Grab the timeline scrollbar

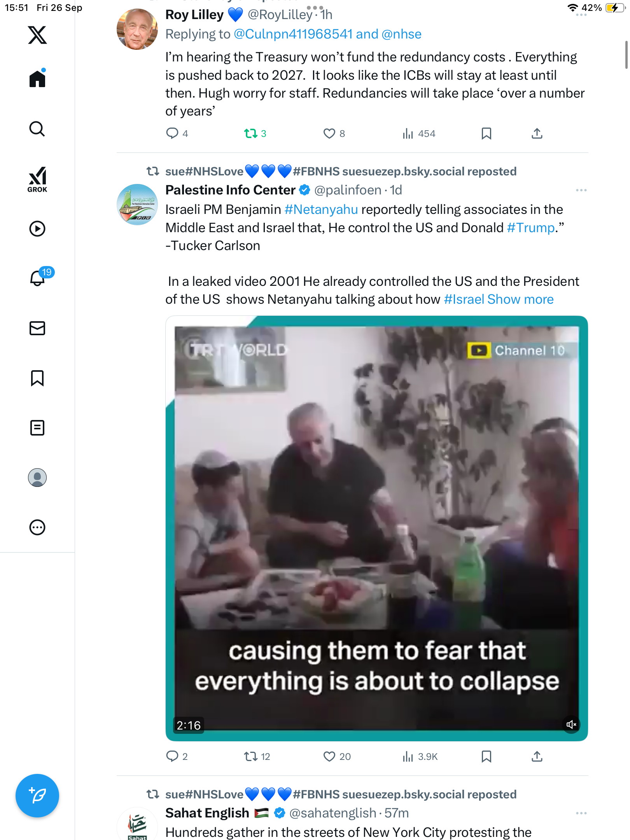point(626,54)
